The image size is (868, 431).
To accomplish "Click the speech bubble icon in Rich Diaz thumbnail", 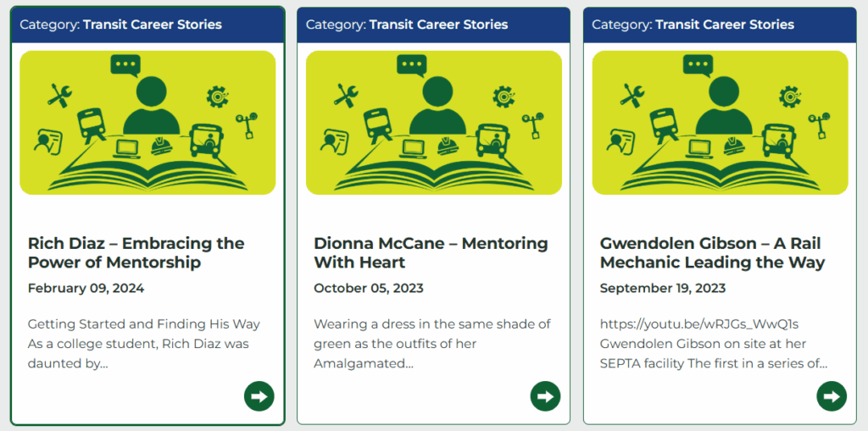I will (125, 66).
